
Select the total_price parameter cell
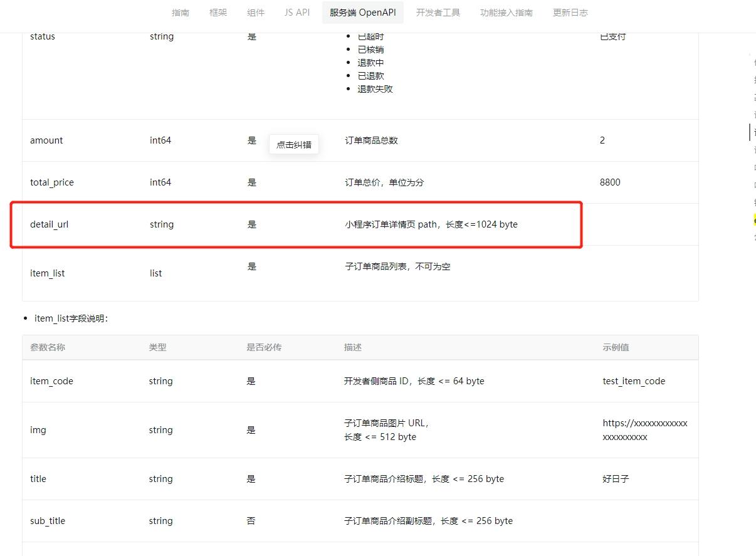[x=52, y=182]
